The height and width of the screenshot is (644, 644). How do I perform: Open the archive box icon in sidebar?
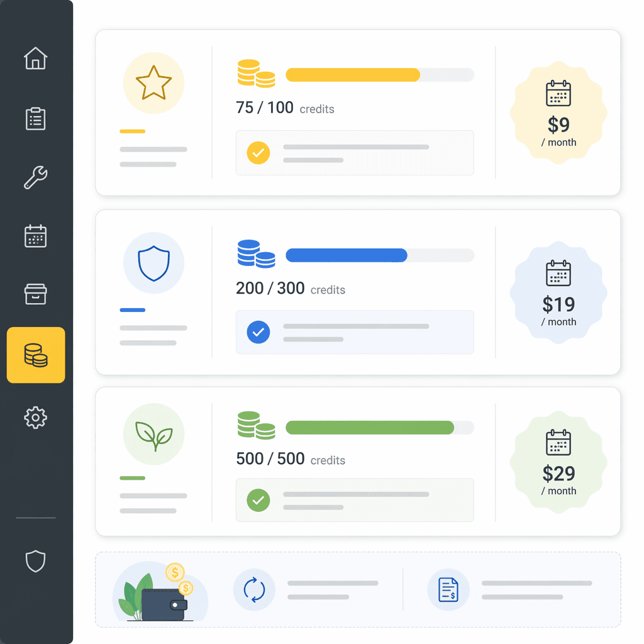pyautogui.click(x=36, y=294)
